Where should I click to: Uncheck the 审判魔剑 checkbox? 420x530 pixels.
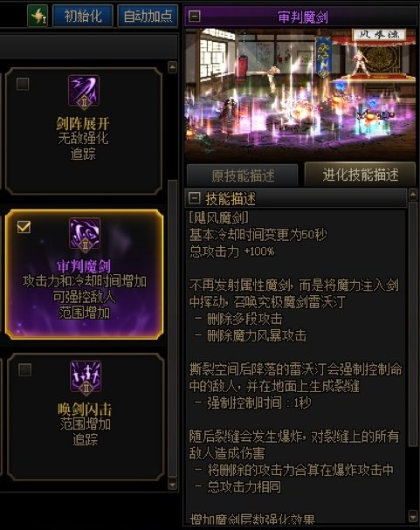[x=24, y=227]
